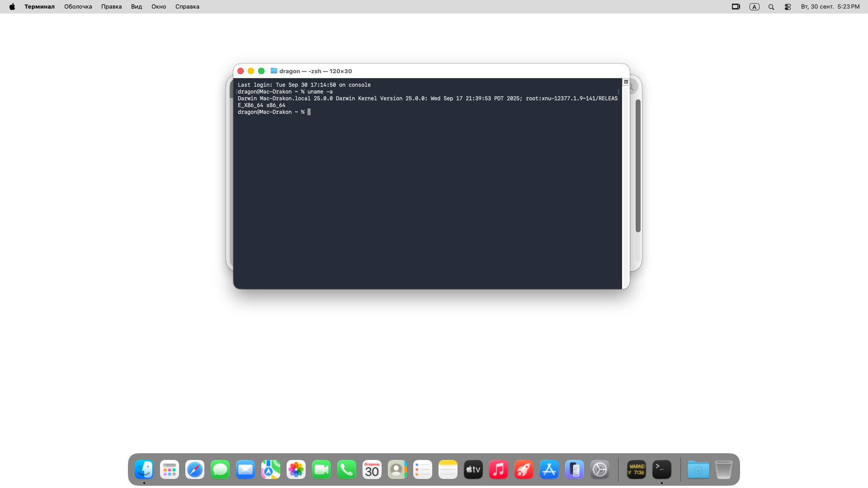Open Control Center in menu bar
The width and height of the screenshot is (868, 488).
pos(788,7)
